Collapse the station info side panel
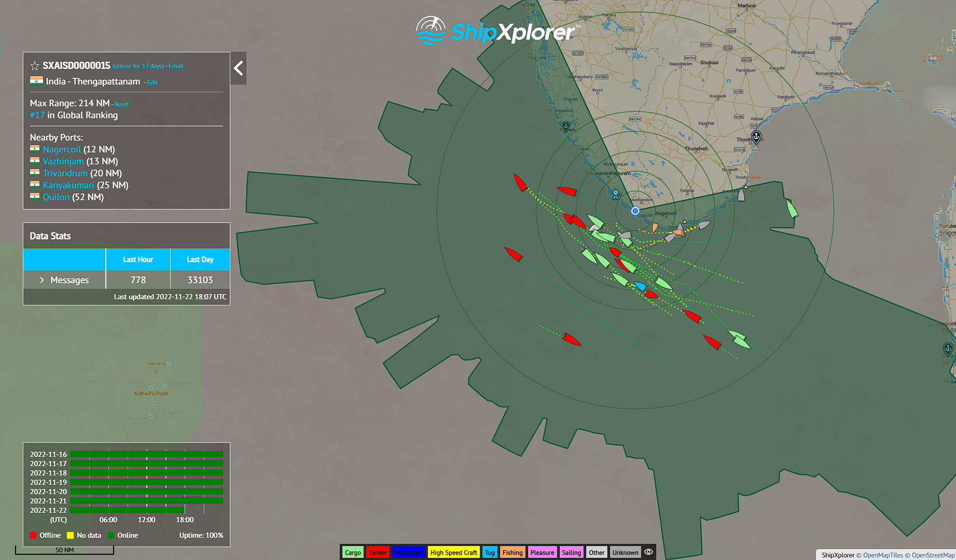956x560 pixels. click(239, 68)
